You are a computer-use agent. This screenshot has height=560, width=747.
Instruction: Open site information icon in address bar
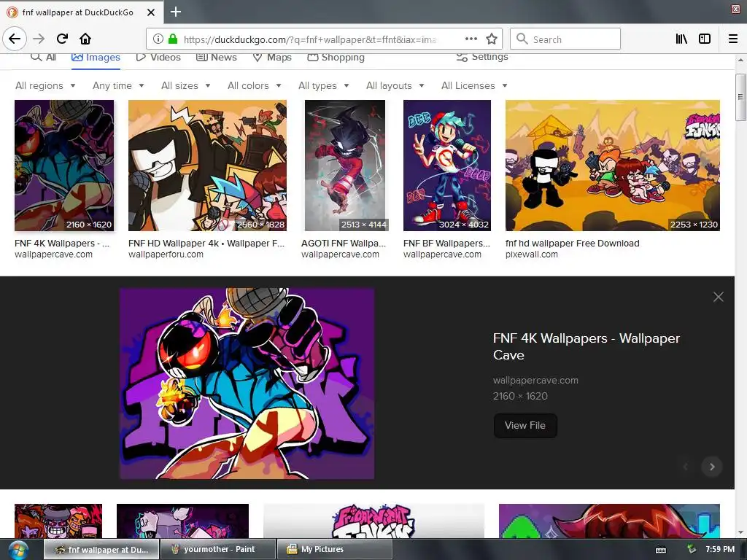tap(158, 39)
